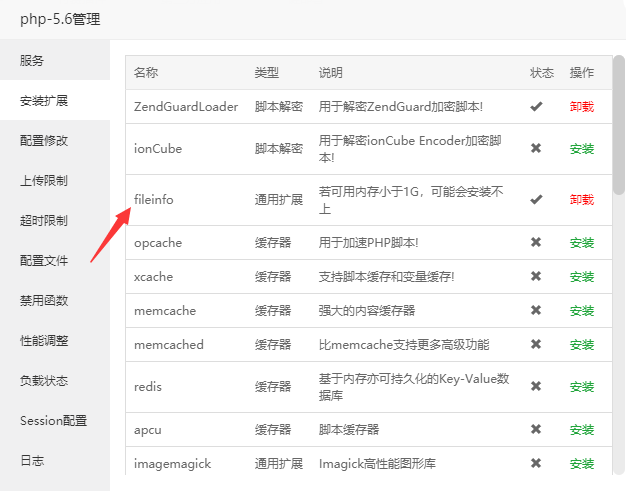Click description Imagick高性能图形库
This screenshot has height=491, width=626.
(377, 464)
